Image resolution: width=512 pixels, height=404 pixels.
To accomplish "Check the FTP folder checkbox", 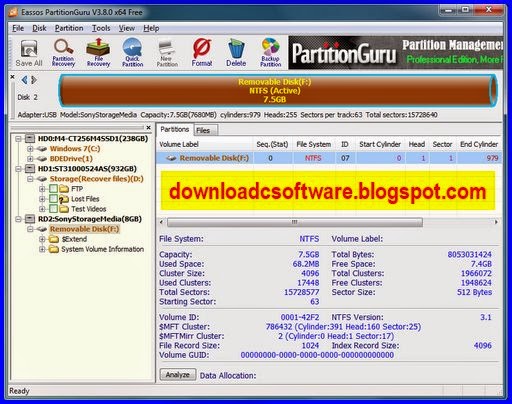I will tap(53, 189).
